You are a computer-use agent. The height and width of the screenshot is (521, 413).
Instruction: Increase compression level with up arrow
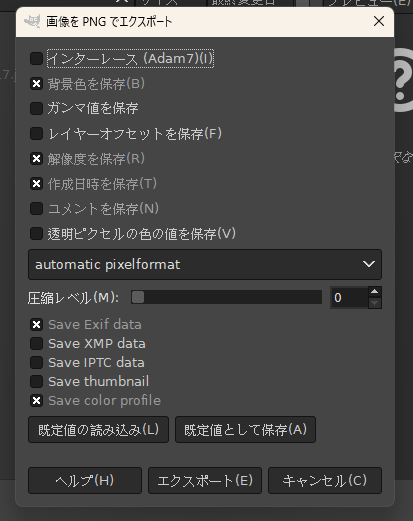[x=375, y=292]
